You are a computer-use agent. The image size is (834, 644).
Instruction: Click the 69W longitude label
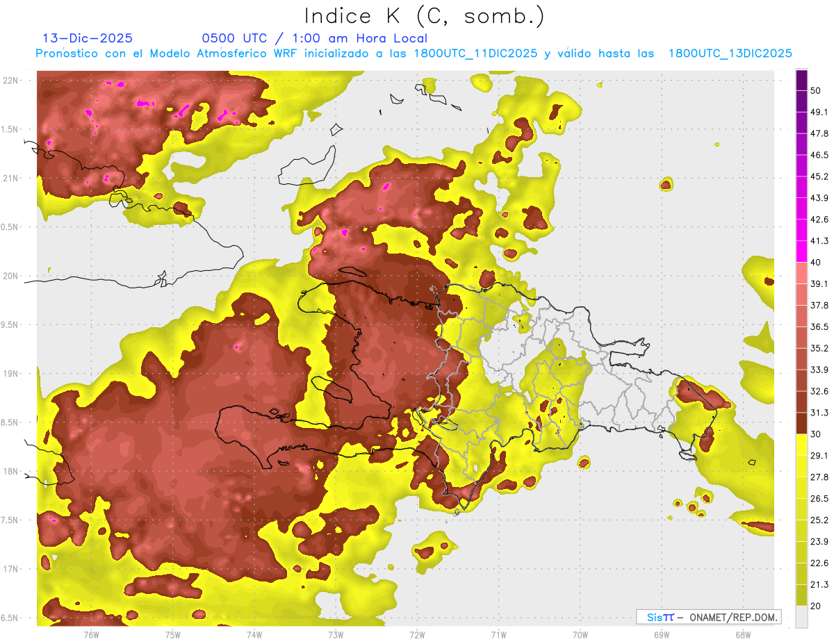pyautogui.click(x=662, y=634)
